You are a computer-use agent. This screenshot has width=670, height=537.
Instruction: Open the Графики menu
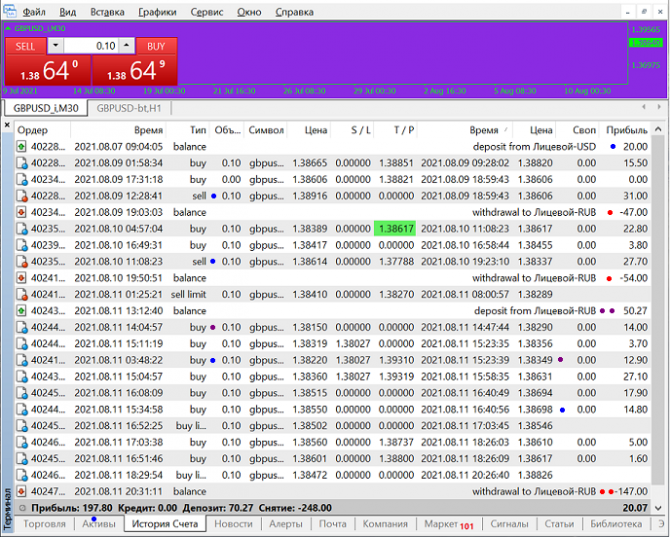(x=157, y=12)
